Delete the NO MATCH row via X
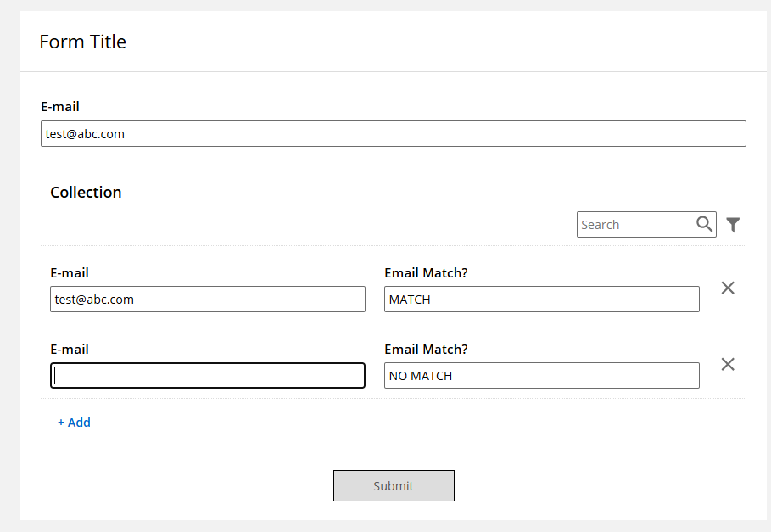Image resolution: width=771 pixels, height=532 pixels. tap(728, 364)
